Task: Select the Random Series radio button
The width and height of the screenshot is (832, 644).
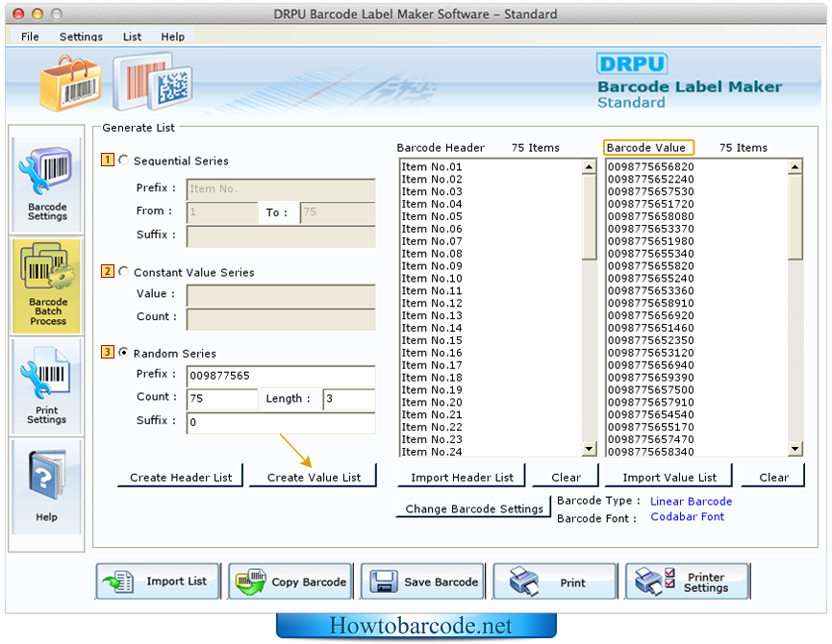Action: click(124, 352)
